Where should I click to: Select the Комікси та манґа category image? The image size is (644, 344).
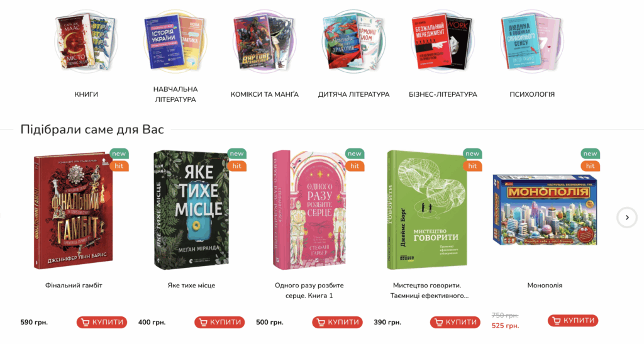coord(265,42)
